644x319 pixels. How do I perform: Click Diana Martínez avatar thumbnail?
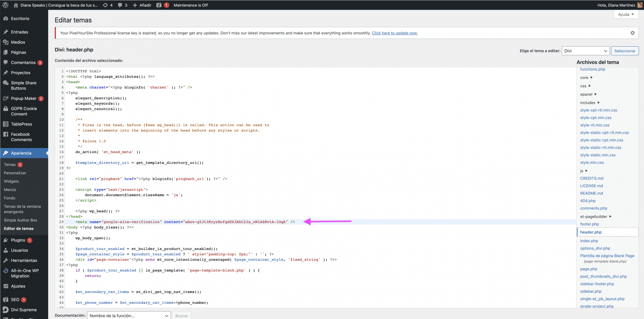coord(640,5)
